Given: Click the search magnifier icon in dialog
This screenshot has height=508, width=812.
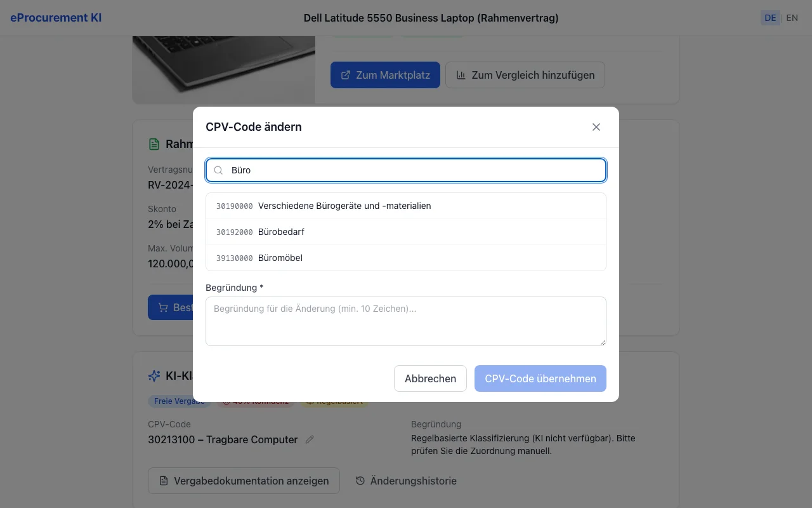Looking at the screenshot, I should pyautogui.click(x=218, y=170).
